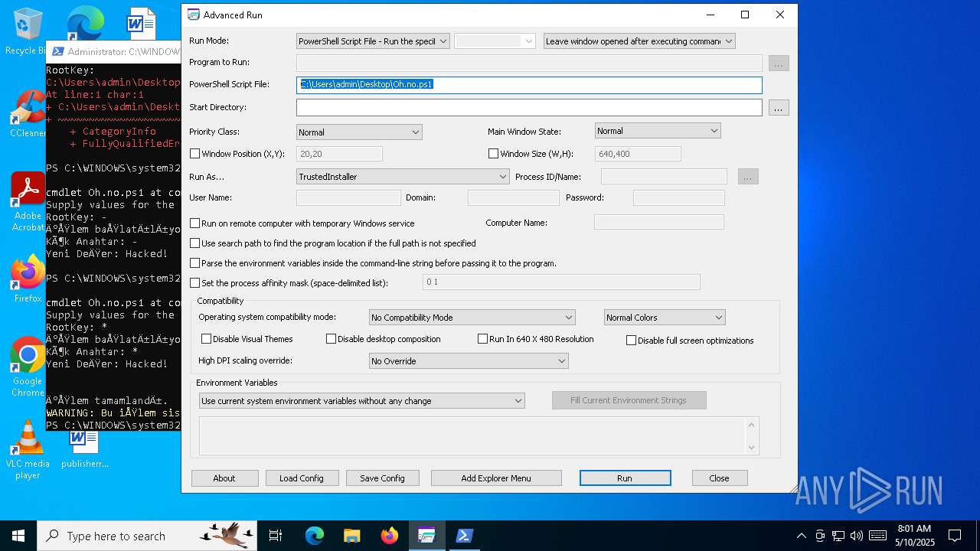Open the Leave window opened dropdown

point(639,41)
